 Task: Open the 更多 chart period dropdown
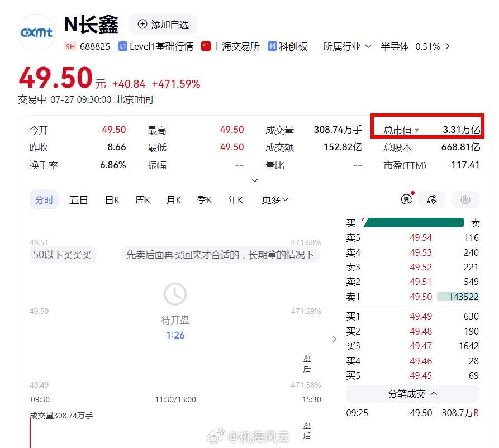[275, 199]
